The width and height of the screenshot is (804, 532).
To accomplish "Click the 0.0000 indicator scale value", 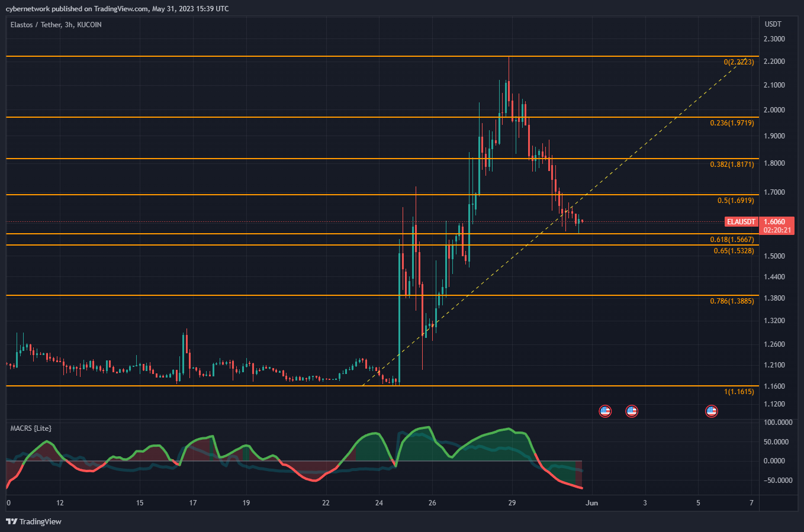I will point(774,461).
